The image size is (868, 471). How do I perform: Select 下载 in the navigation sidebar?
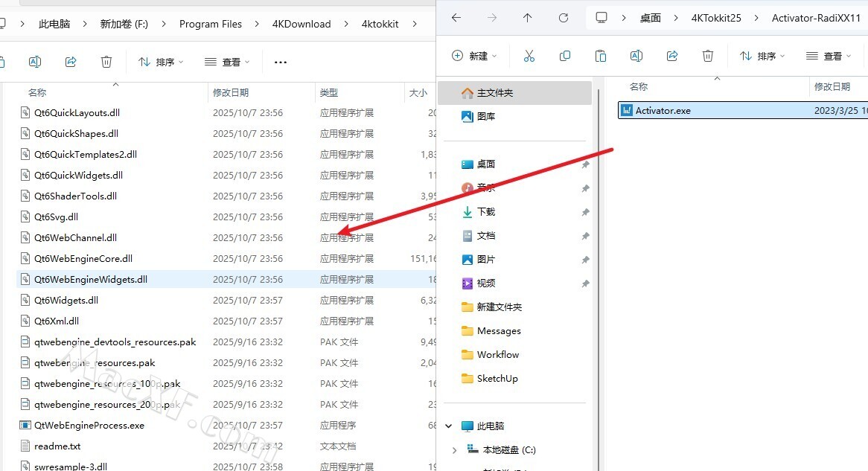485,212
